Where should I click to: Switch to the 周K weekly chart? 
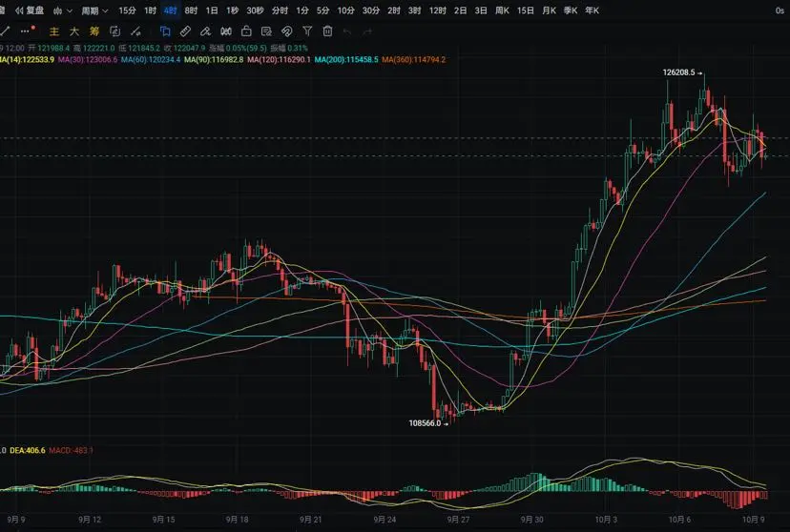[502, 10]
